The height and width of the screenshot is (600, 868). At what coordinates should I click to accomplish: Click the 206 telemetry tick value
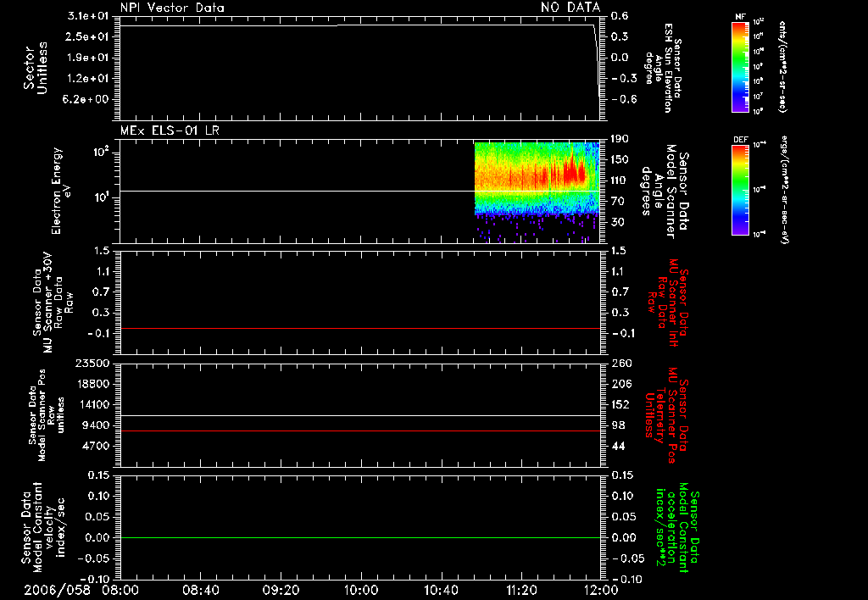tap(621, 384)
